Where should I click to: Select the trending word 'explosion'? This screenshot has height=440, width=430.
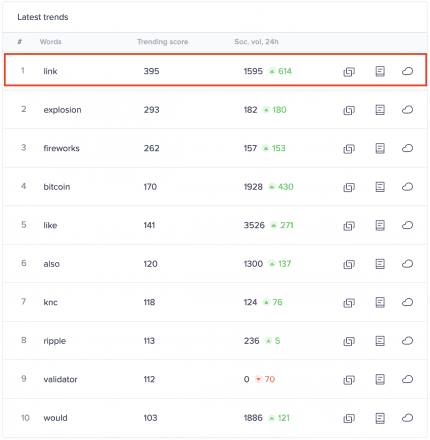point(62,110)
